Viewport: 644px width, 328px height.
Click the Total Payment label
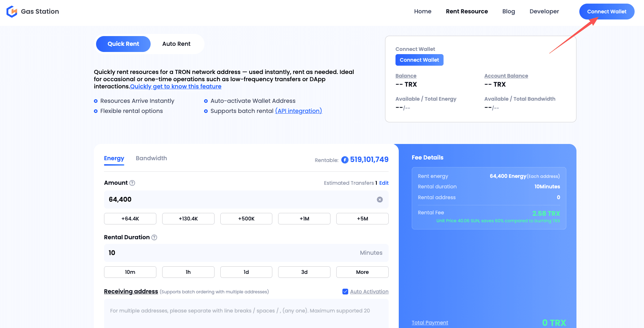[x=430, y=323]
